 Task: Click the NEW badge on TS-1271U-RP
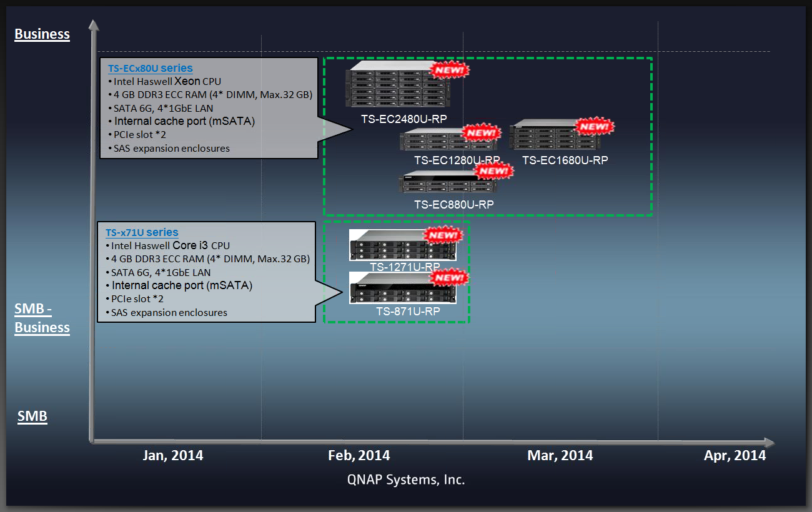(x=443, y=235)
